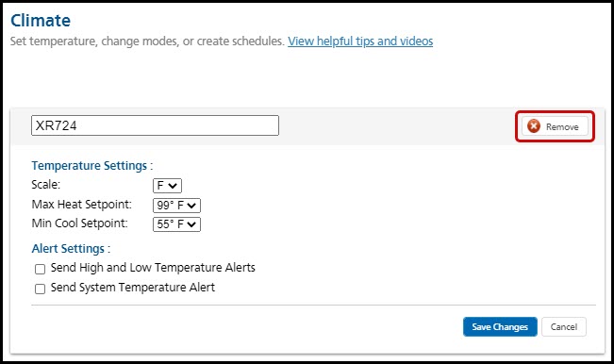Open the Max Heat Setpoint dropdown
614x364 pixels.
176,205
